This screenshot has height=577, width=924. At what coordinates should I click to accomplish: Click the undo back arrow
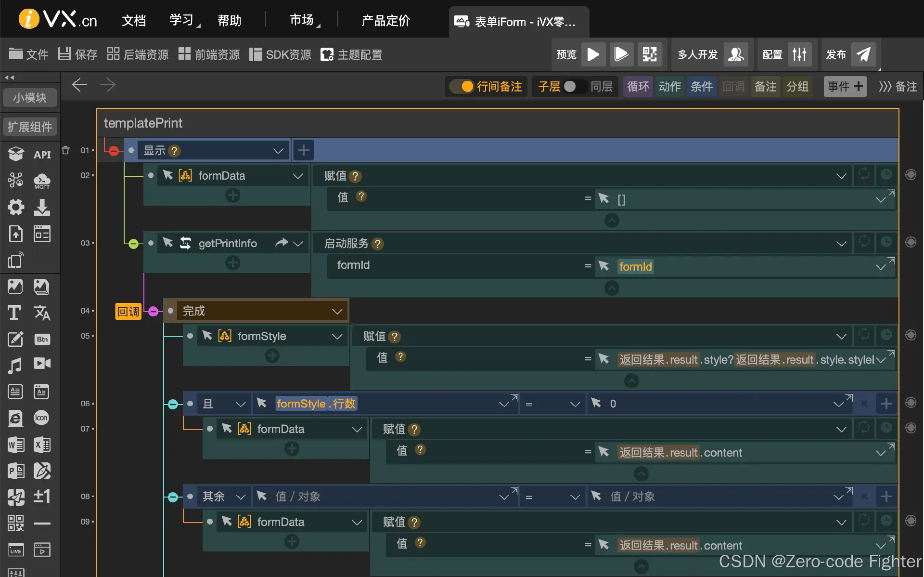pos(79,85)
